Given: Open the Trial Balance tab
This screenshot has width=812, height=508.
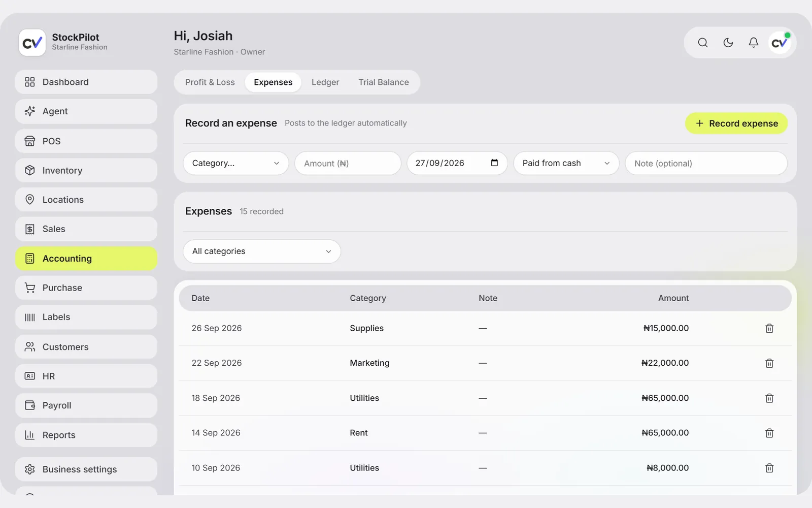Looking at the screenshot, I should 384,82.
